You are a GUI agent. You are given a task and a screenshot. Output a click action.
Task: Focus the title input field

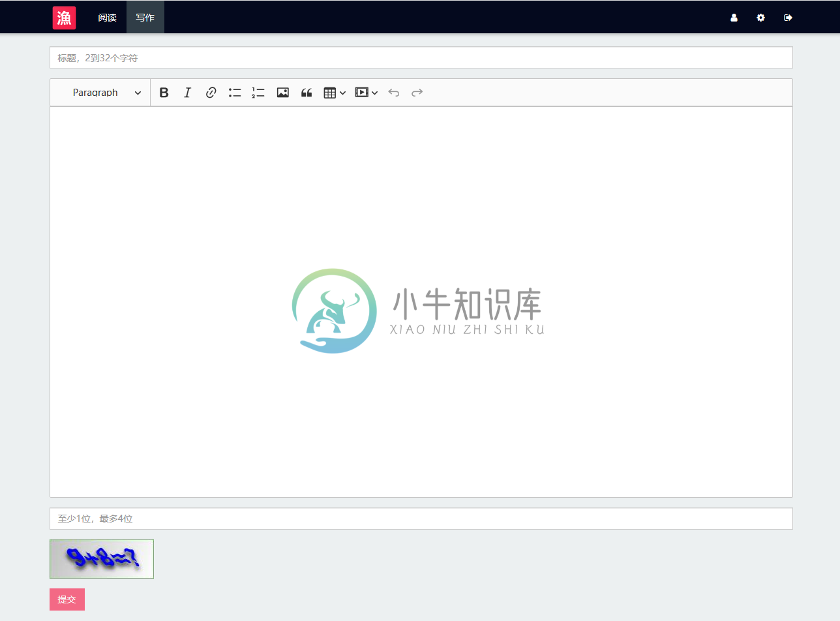click(x=421, y=57)
